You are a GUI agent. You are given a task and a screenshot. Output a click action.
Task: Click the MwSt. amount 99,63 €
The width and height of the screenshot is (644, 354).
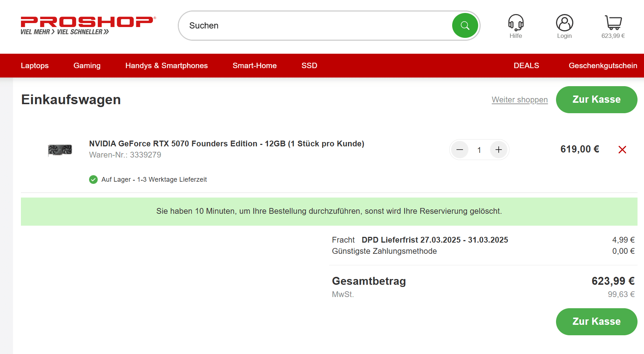tap(621, 295)
